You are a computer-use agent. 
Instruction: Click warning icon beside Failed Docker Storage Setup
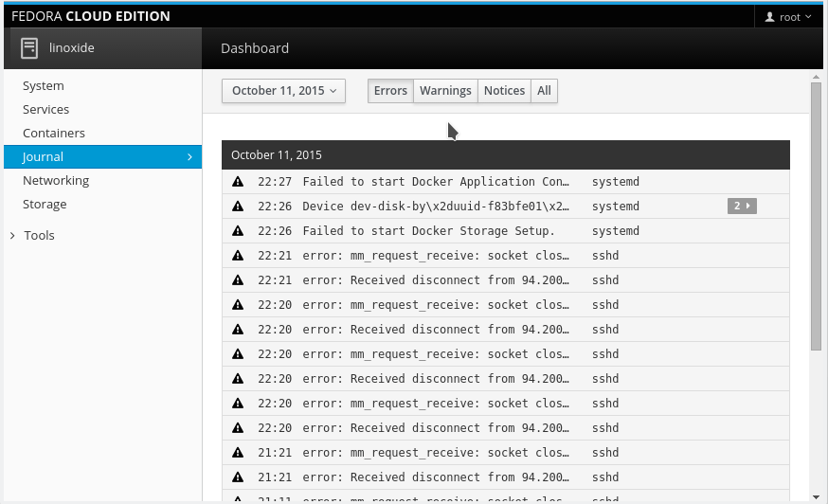point(238,231)
